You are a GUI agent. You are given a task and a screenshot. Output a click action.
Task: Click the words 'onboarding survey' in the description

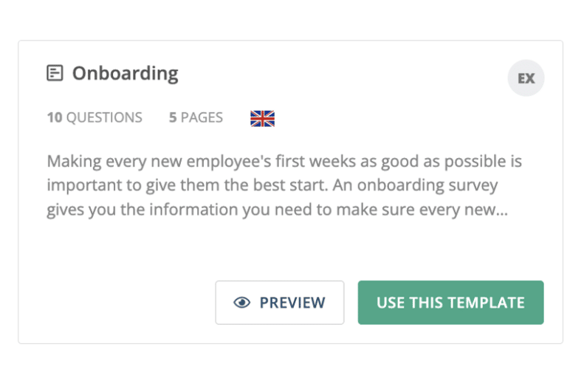tap(427, 185)
